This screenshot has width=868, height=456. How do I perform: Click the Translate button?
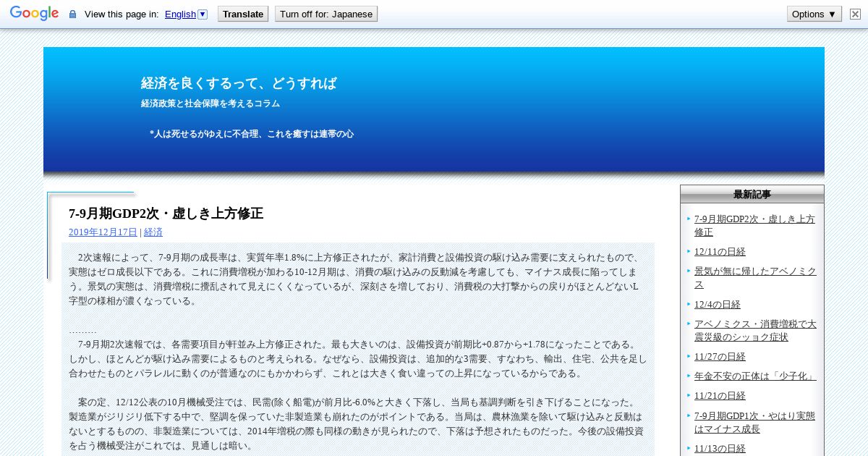[243, 14]
